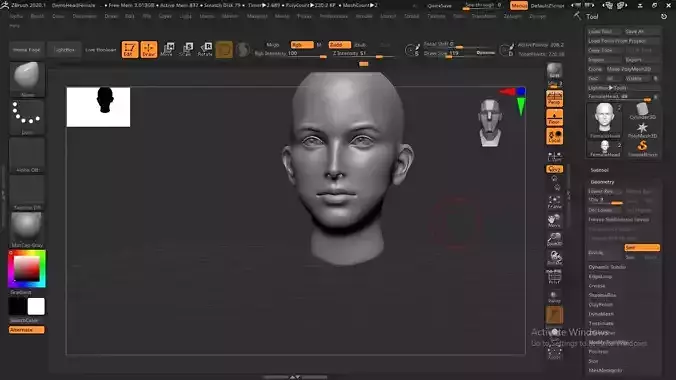The image size is (676, 380).
Task: Expand the Crease section
Action: point(597,286)
